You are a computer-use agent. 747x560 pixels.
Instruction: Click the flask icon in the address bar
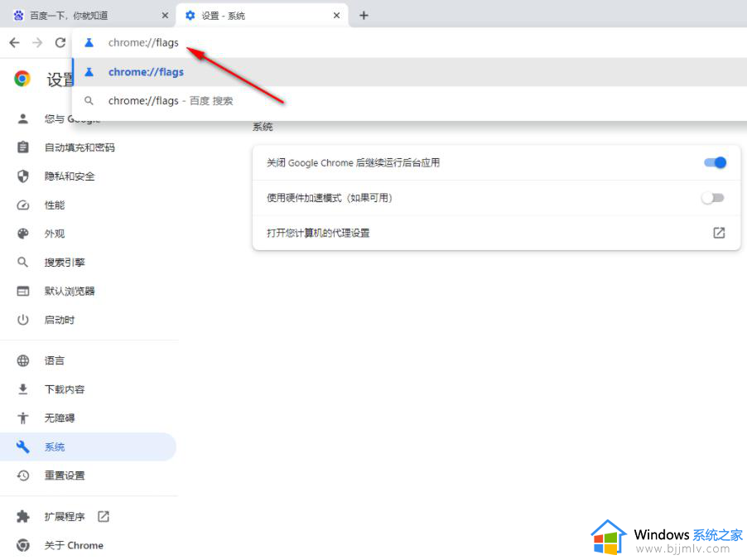click(x=89, y=43)
